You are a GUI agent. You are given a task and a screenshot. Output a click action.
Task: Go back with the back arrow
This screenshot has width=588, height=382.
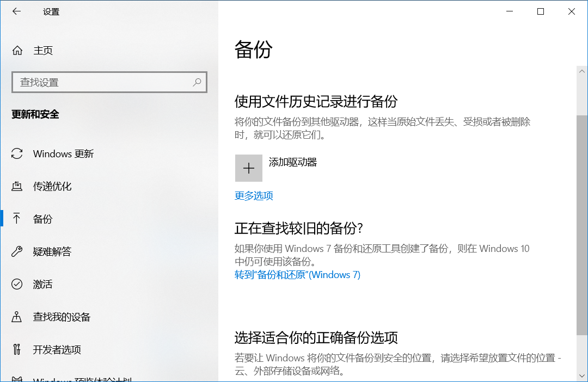coord(16,11)
